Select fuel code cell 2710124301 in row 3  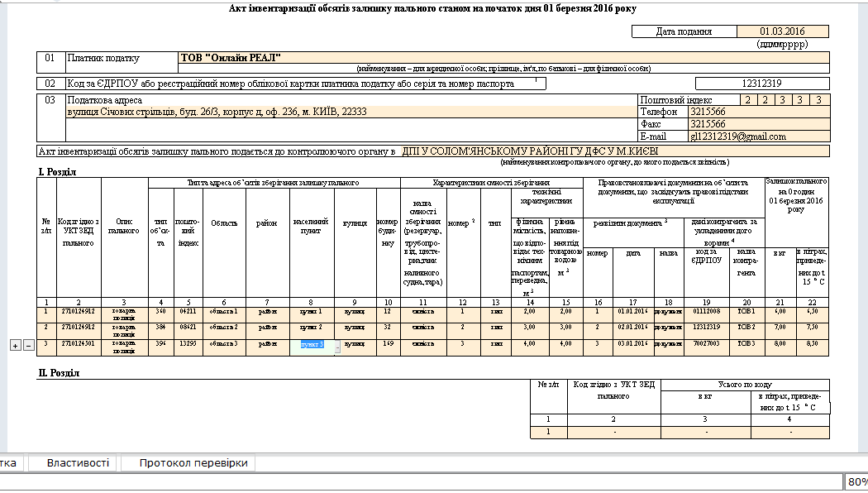(x=79, y=342)
